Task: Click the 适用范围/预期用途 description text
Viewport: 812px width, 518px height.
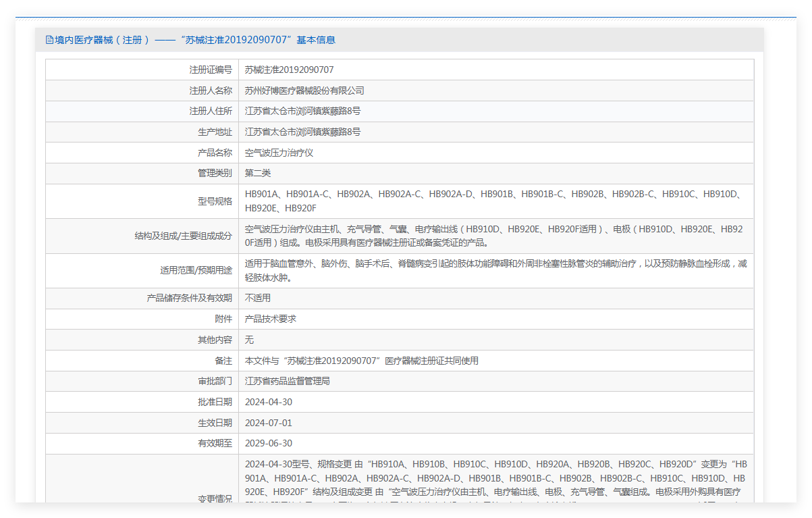Action: click(x=495, y=270)
